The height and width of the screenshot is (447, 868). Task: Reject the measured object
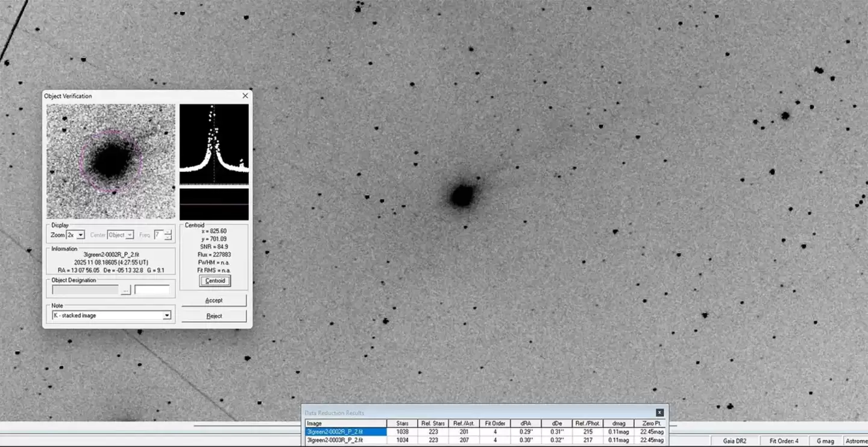(x=214, y=315)
